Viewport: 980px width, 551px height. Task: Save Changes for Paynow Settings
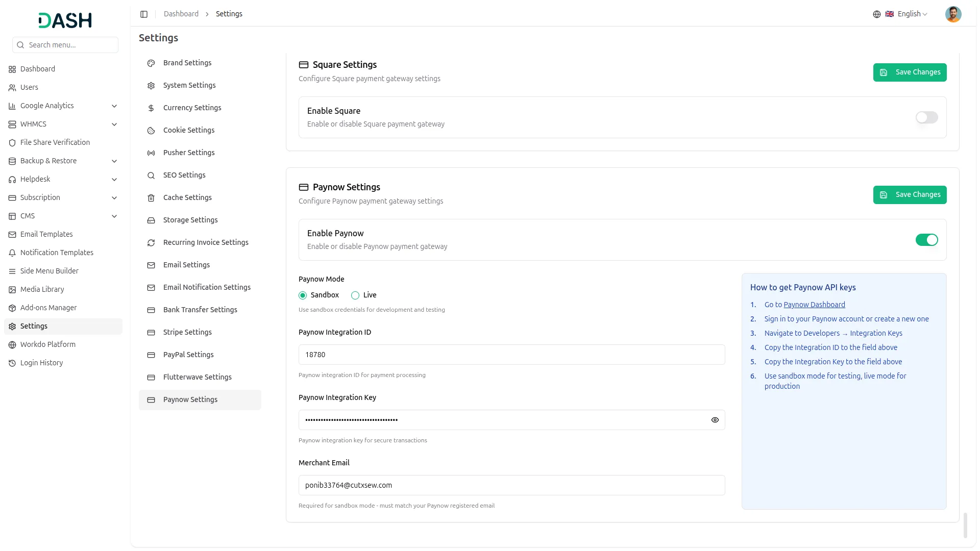pyautogui.click(x=910, y=194)
